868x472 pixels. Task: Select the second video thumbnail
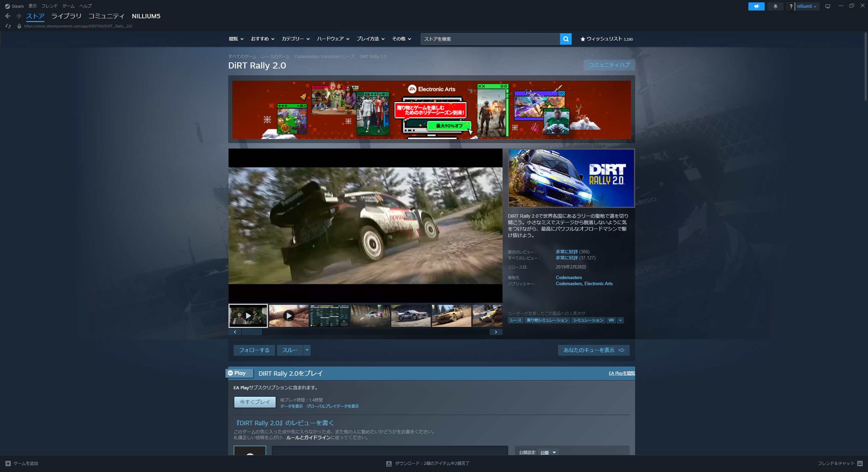[289, 316]
